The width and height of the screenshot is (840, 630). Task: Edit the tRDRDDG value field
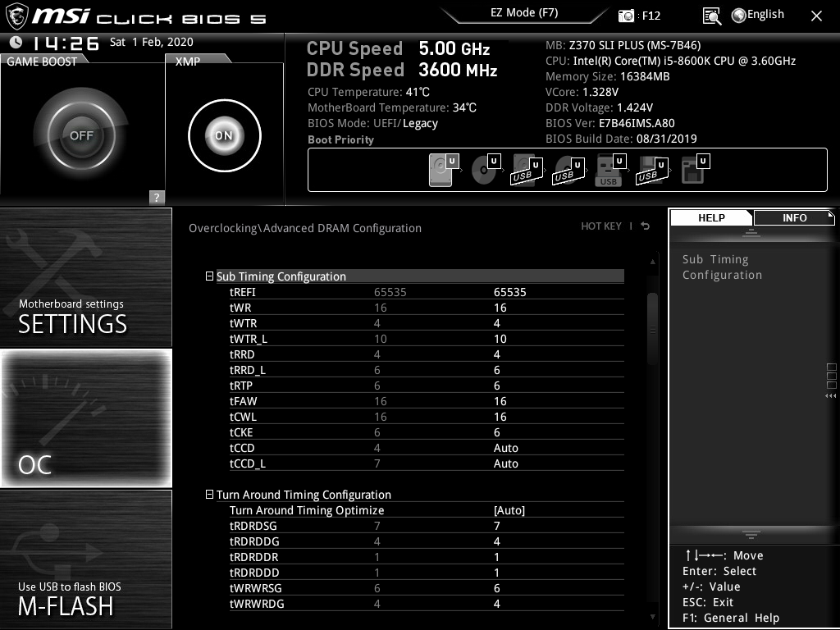click(x=496, y=541)
